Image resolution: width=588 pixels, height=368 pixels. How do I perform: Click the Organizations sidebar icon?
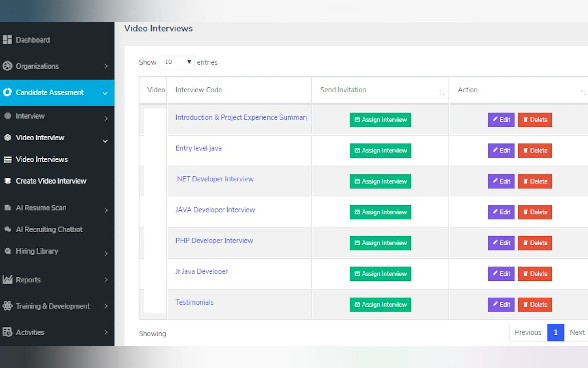click(7, 66)
